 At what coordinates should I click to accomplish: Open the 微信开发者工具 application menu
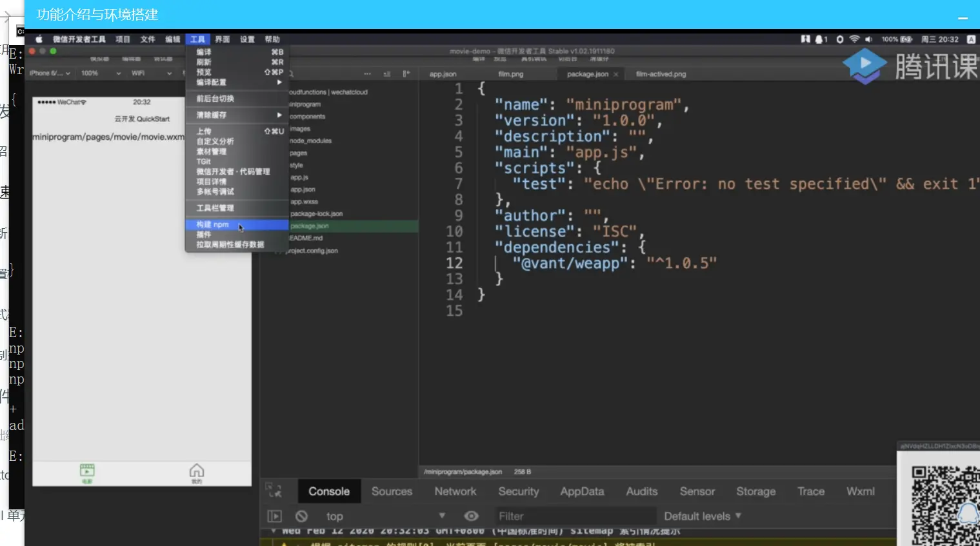(79, 39)
